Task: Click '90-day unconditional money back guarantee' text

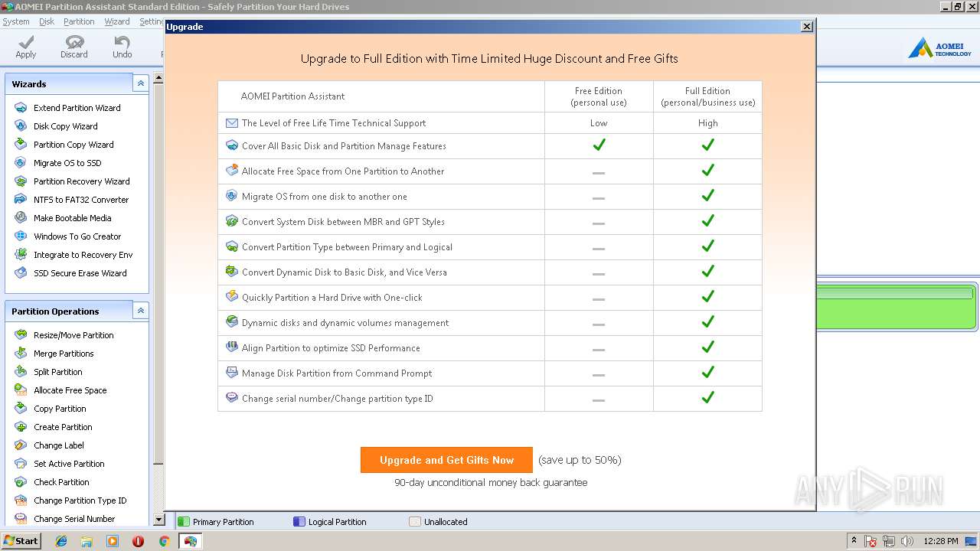Action: (x=491, y=483)
